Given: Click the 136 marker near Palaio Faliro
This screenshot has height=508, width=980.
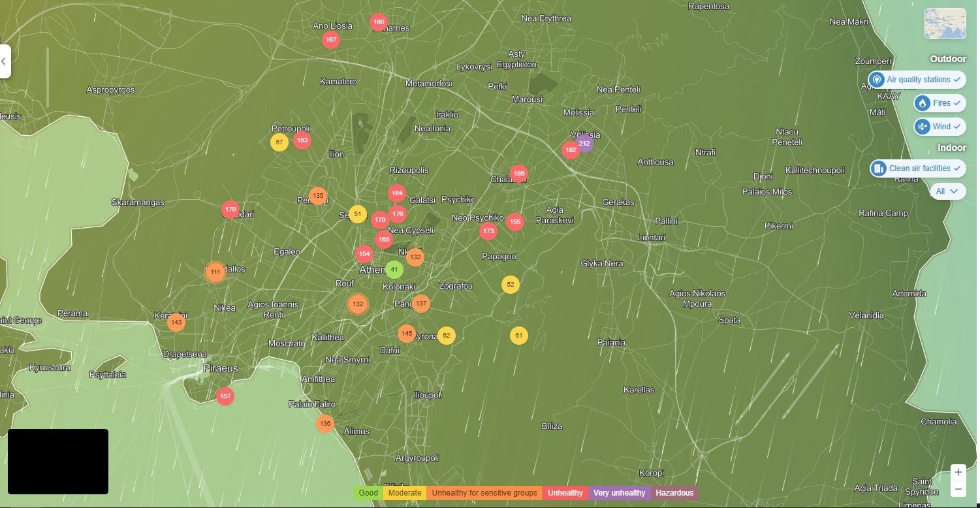Looking at the screenshot, I should point(325,424).
